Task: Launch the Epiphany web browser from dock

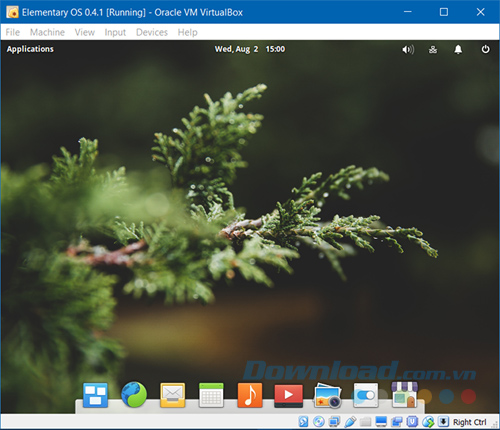Action: point(134,395)
